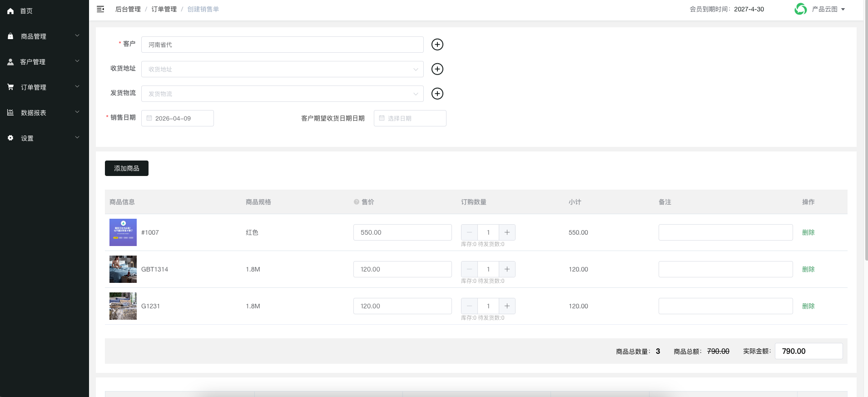Click 订单管理 breadcrumb
The width and height of the screenshot is (868, 397).
(x=164, y=9)
